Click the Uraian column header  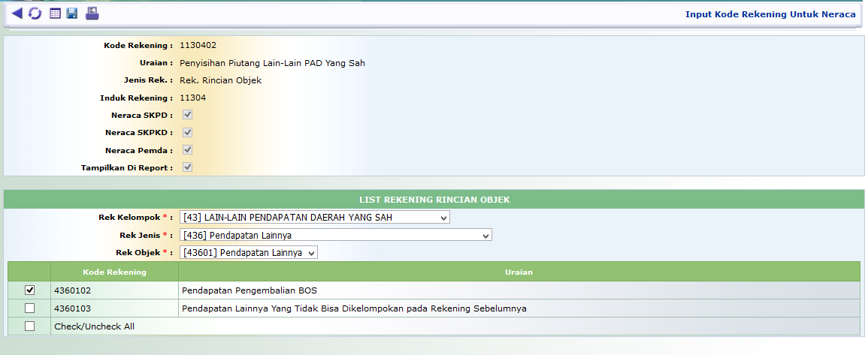pyautogui.click(x=519, y=272)
